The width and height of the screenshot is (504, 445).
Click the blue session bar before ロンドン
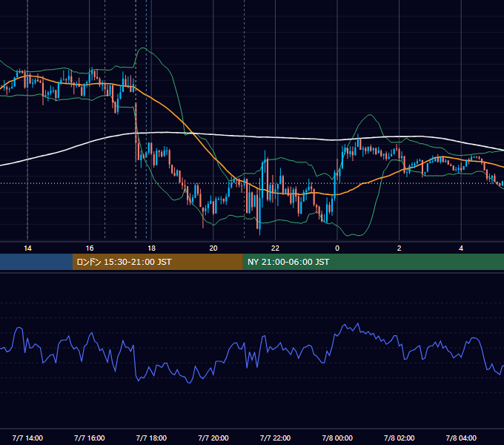pyautogui.click(x=36, y=262)
